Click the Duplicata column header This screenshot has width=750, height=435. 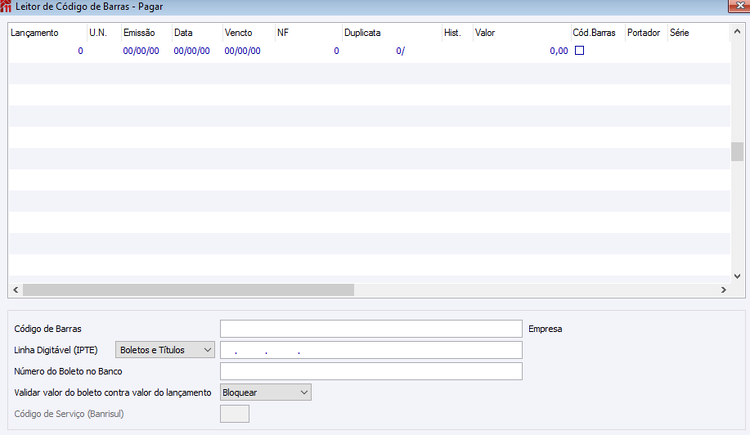tap(392, 33)
